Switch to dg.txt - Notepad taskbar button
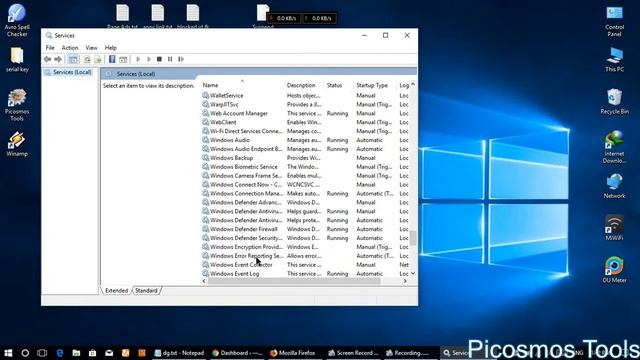 click(180, 353)
